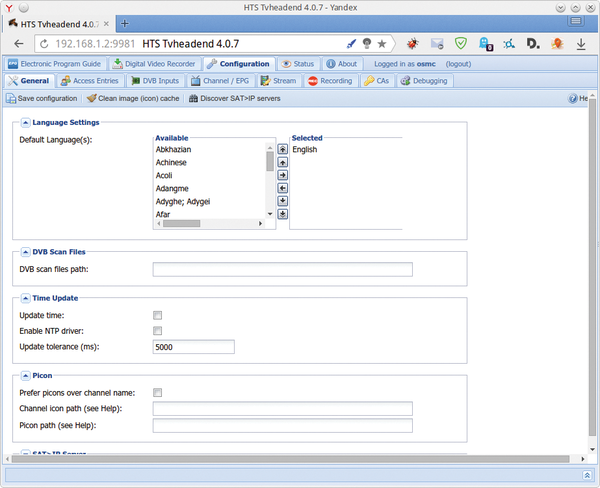Toggle the Enable NTP driver checkbox
Screen dimensions: 600x488
click(157, 331)
